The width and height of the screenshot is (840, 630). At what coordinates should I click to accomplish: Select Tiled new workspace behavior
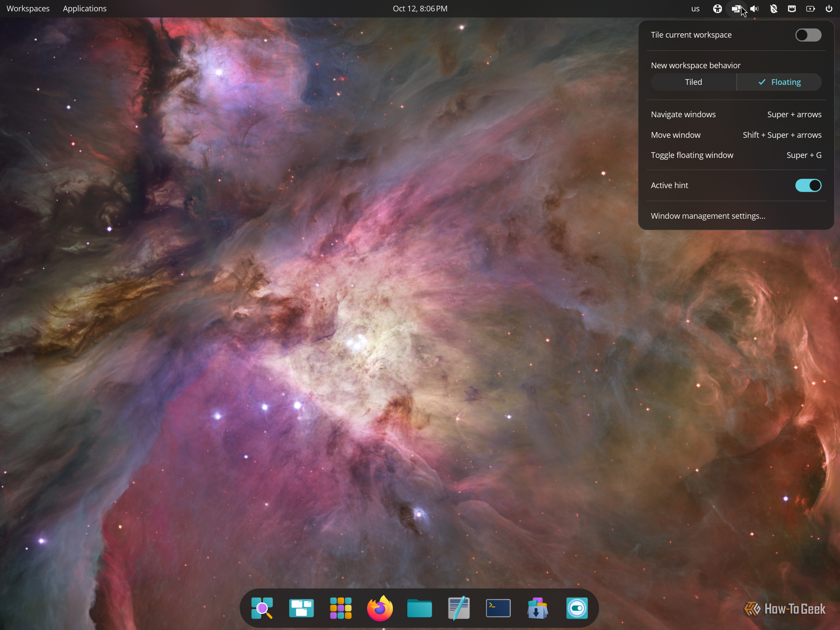[693, 82]
